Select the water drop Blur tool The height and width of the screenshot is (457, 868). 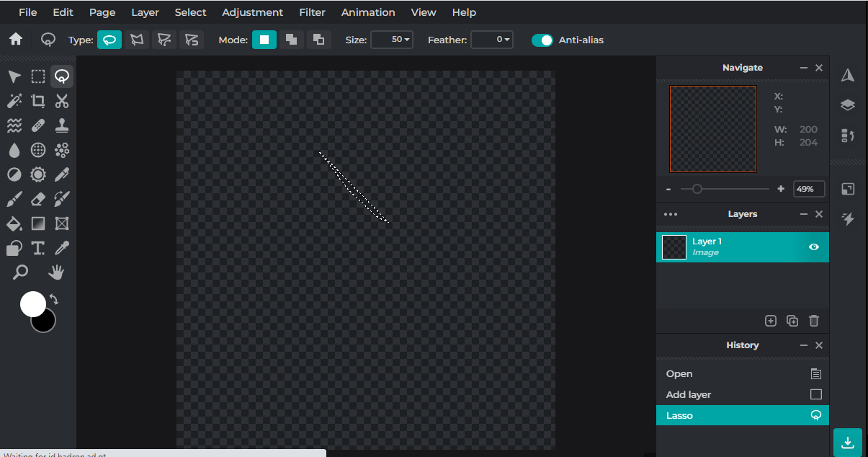click(14, 151)
